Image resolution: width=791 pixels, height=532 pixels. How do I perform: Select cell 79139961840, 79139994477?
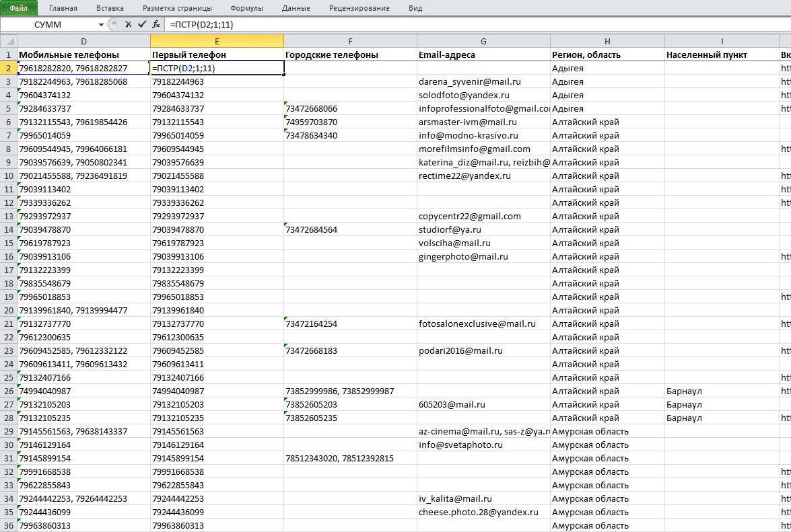(83, 310)
